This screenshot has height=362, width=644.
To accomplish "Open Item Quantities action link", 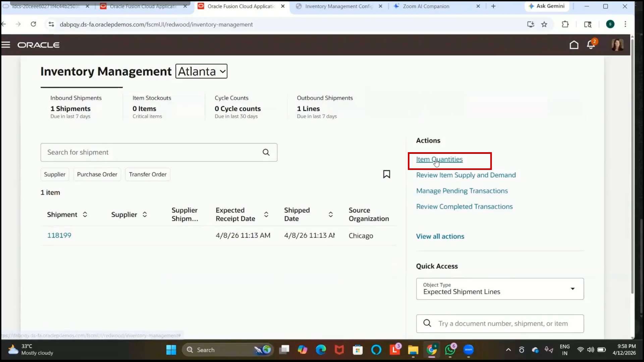I will point(439,160).
